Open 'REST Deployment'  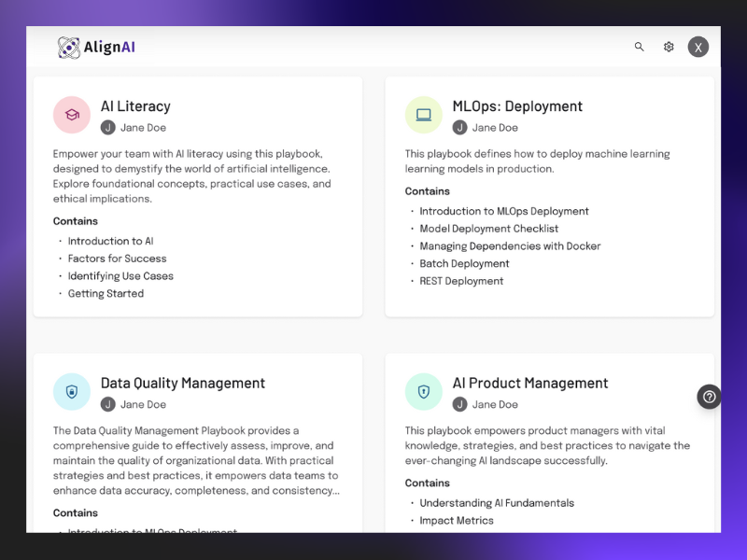pyautogui.click(x=461, y=281)
